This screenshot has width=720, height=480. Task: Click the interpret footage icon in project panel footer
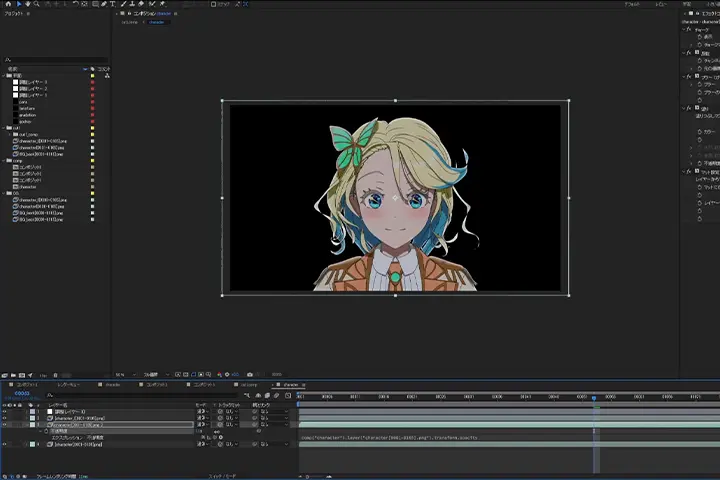(x=5, y=375)
